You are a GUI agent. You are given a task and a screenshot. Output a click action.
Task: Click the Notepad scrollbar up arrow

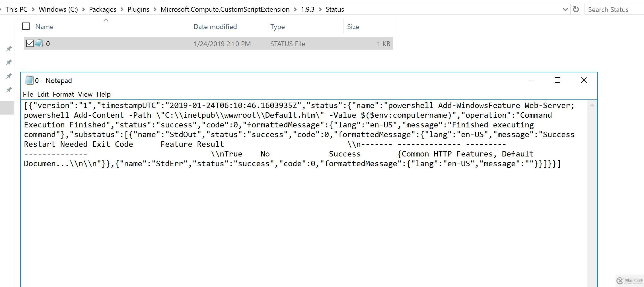coord(592,105)
